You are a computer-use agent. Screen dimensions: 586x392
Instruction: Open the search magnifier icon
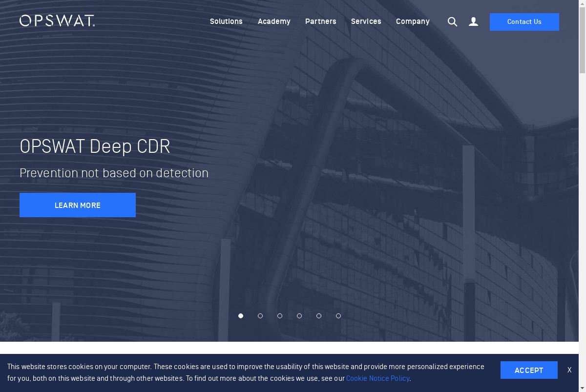(x=453, y=21)
